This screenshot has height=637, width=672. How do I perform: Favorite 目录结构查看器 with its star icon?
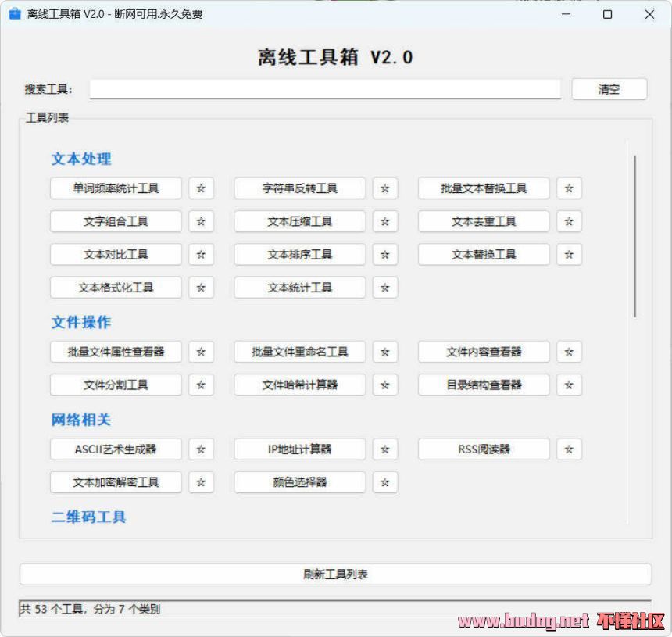pyautogui.click(x=569, y=385)
